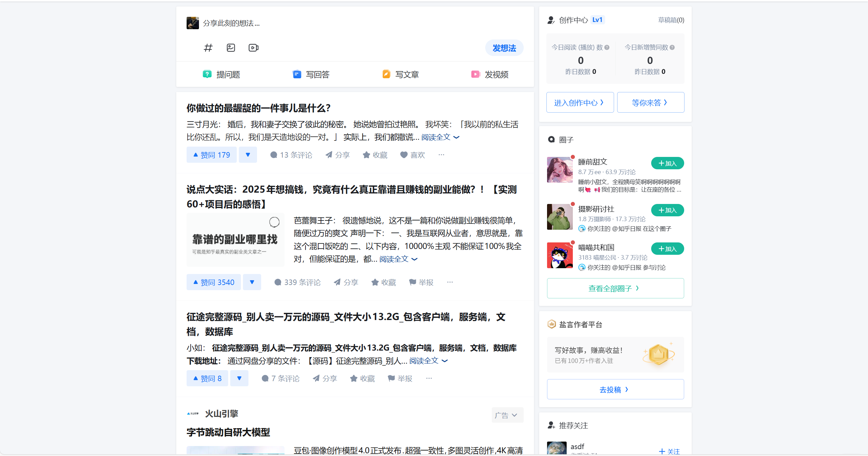Open the 靠谱的副业哪里找 thumbnail
This screenshot has height=456, width=868.
point(235,240)
